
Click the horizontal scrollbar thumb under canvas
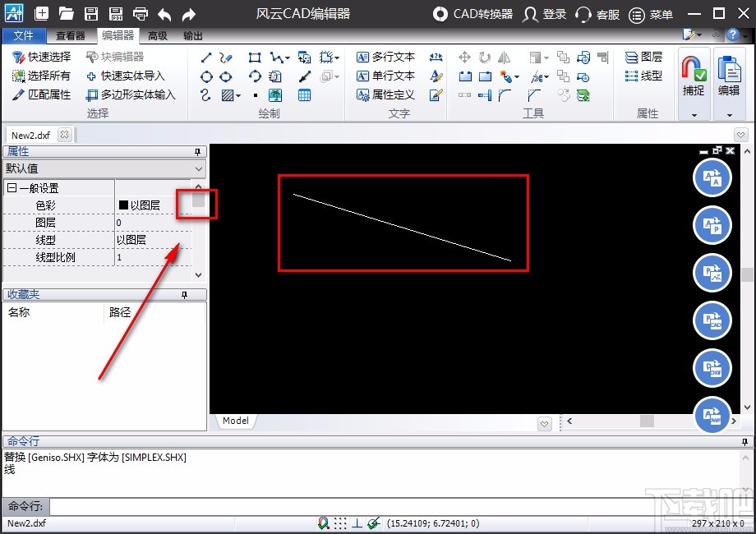pyautogui.click(x=647, y=421)
